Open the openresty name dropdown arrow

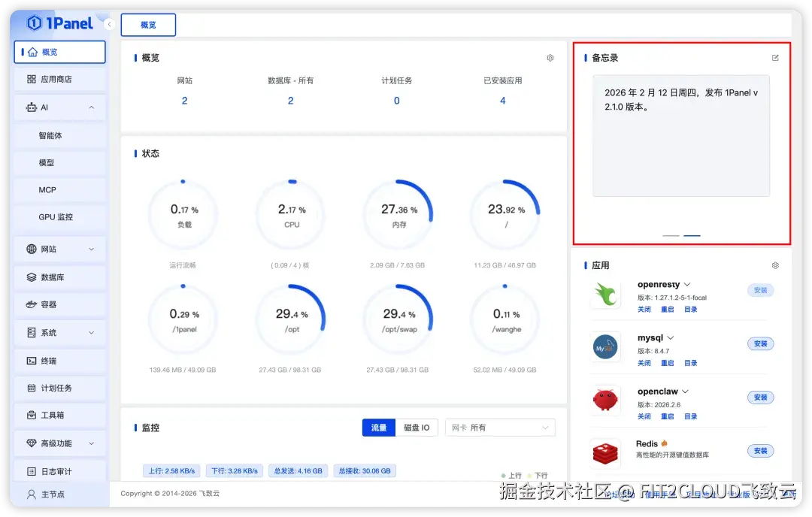(x=687, y=285)
